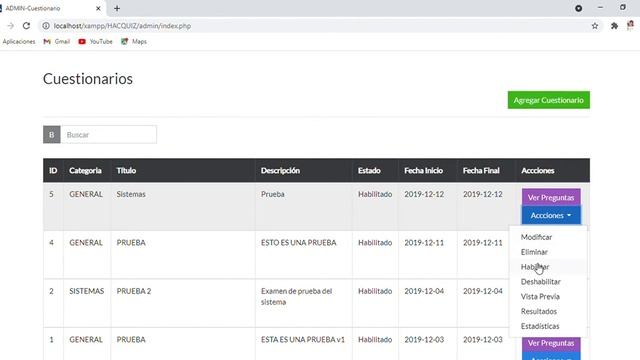Open the Maps bookmark
This screenshot has width=640, height=360.
pos(134,42)
